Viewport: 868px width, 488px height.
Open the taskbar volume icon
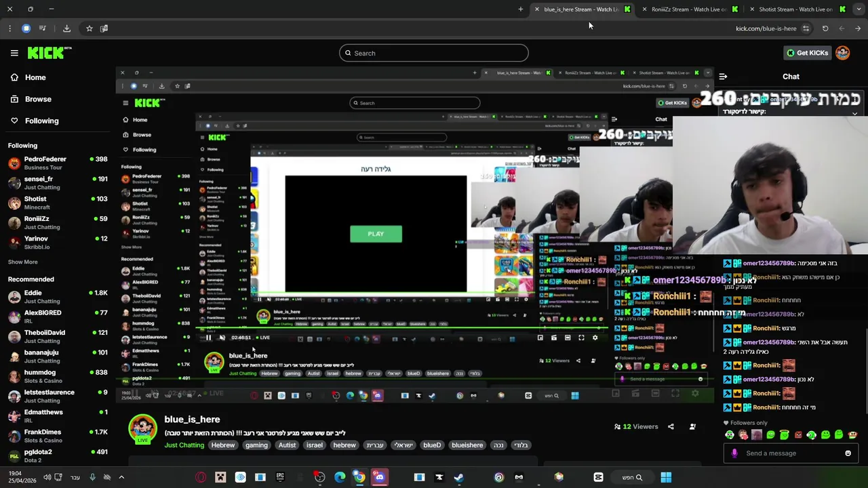[47, 477]
